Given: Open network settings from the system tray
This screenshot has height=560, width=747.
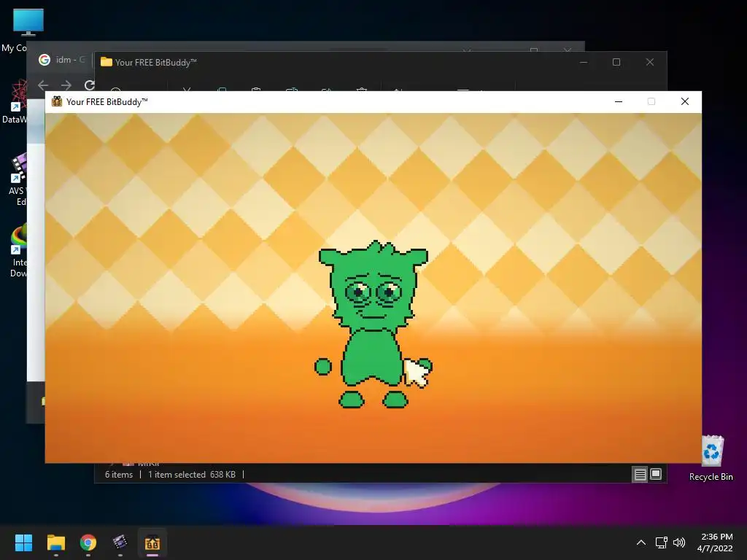Looking at the screenshot, I should click(661, 542).
